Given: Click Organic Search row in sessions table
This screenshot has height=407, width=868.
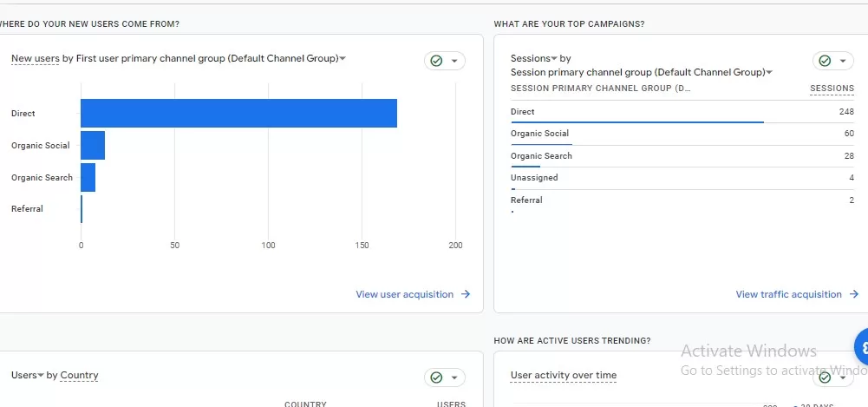Looking at the screenshot, I should 682,156.
